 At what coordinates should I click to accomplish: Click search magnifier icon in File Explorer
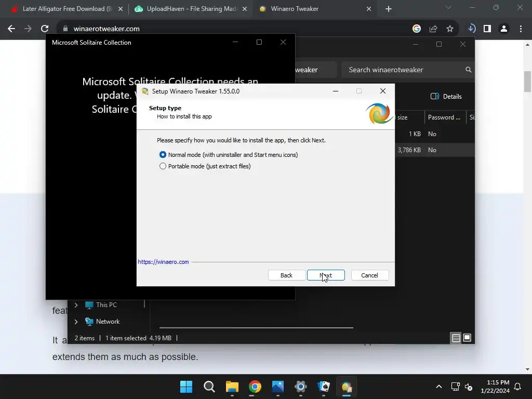pyautogui.click(x=469, y=70)
